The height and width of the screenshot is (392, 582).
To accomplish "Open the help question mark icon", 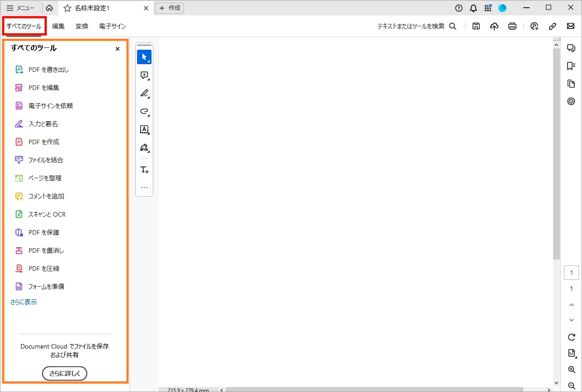I will click(459, 8).
